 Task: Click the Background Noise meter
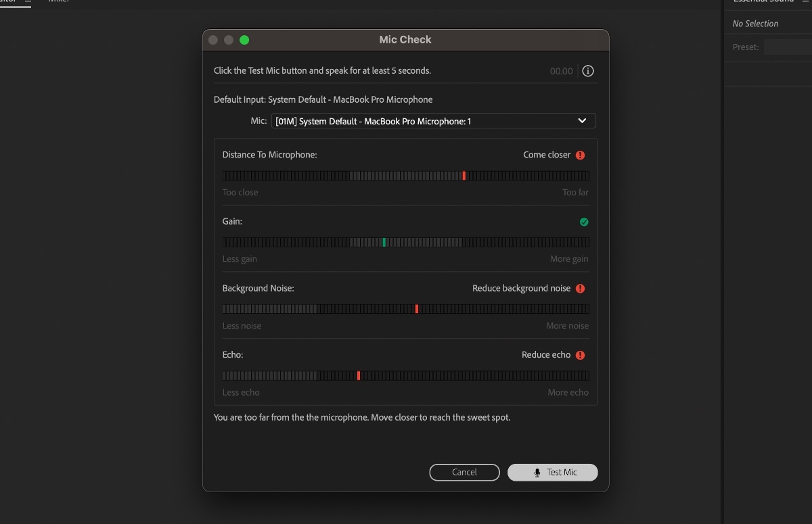(406, 308)
